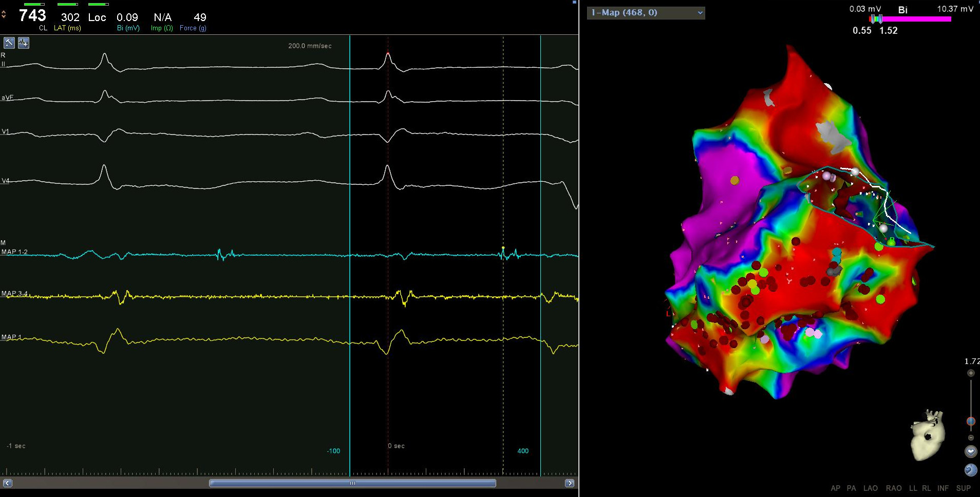The image size is (980, 497).
Task: Click the add ECG channel icon
Action: pos(24,43)
